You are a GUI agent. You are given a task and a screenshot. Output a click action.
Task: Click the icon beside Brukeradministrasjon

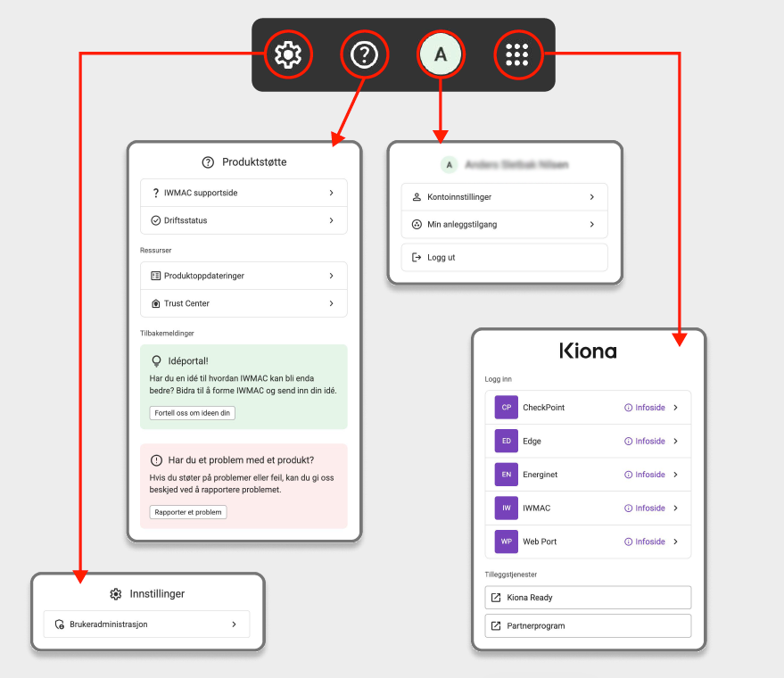[x=60, y=624]
